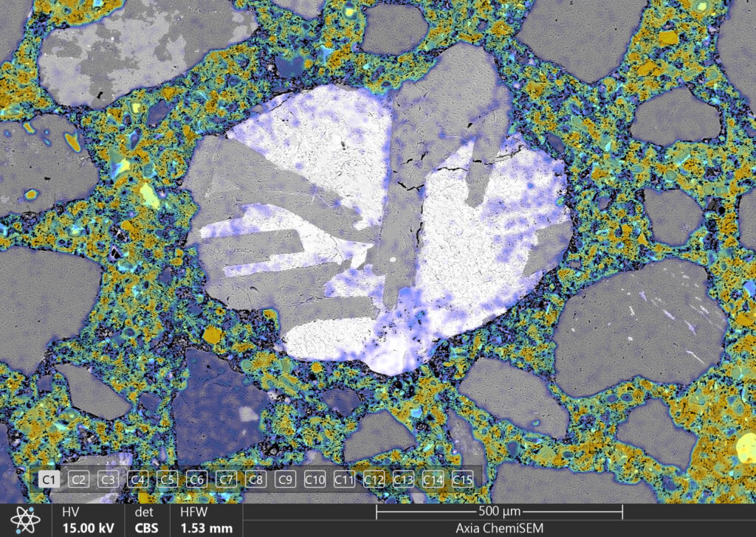
Task: Select the C14 channel box
Action: coord(433,479)
